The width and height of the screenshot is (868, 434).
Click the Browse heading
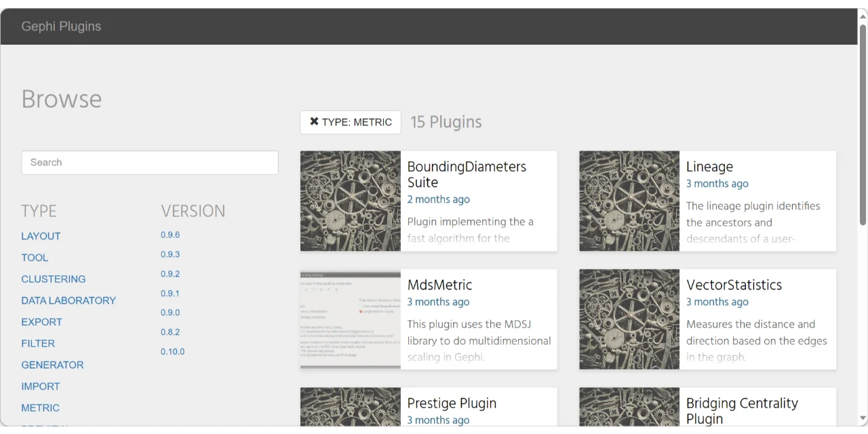(62, 99)
